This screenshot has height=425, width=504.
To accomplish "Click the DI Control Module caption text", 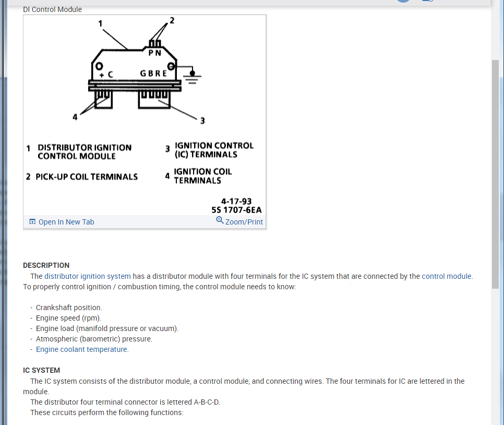I will click(52, 9).
